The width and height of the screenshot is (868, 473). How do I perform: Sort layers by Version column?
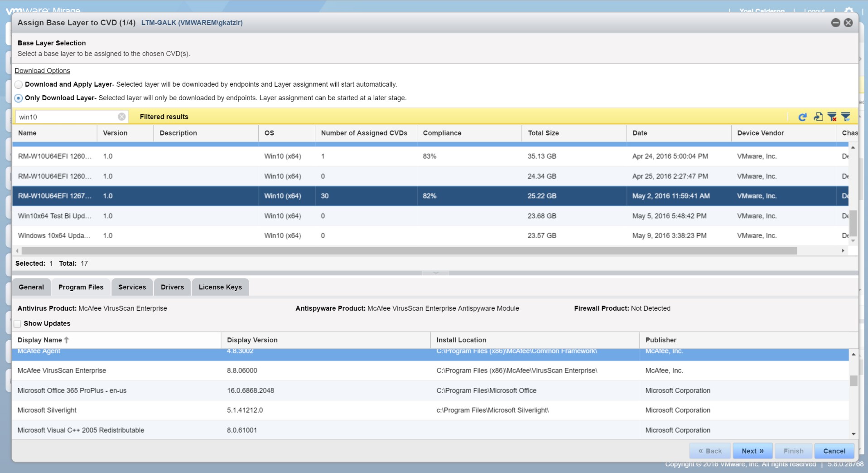point(125,133)
